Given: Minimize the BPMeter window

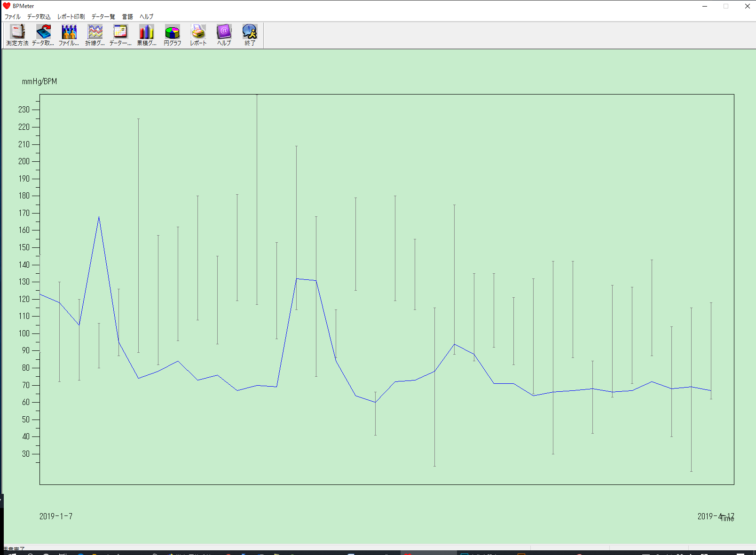Looking at the screenshot, I should [705, 6].
